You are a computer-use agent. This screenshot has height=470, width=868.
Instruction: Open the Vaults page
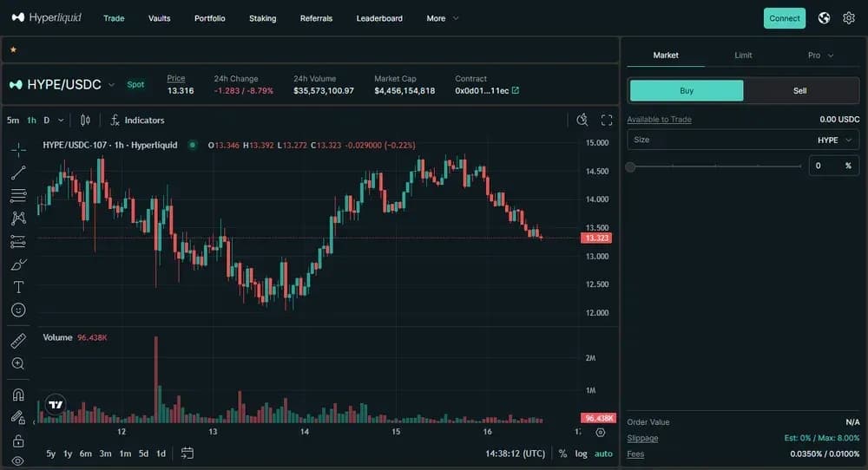pyautogui.click(x=160, y=18)
